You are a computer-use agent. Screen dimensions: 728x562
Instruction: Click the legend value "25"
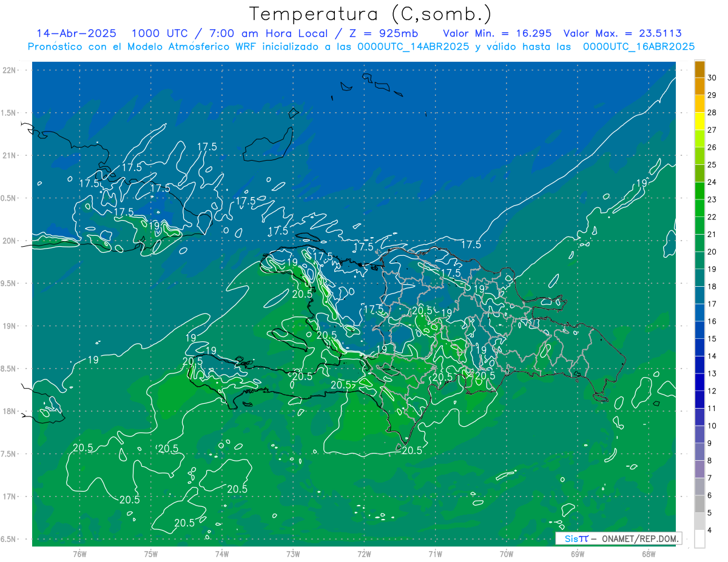click(712, 165)
